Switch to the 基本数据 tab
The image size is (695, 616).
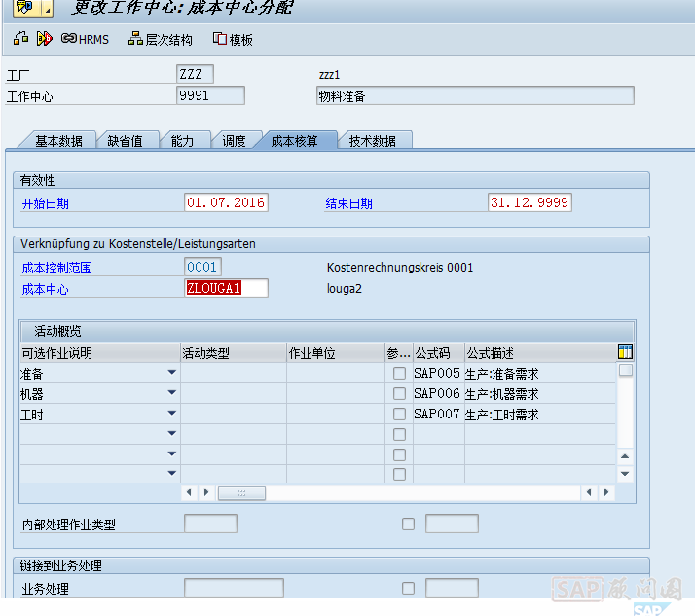coord(58,141)
